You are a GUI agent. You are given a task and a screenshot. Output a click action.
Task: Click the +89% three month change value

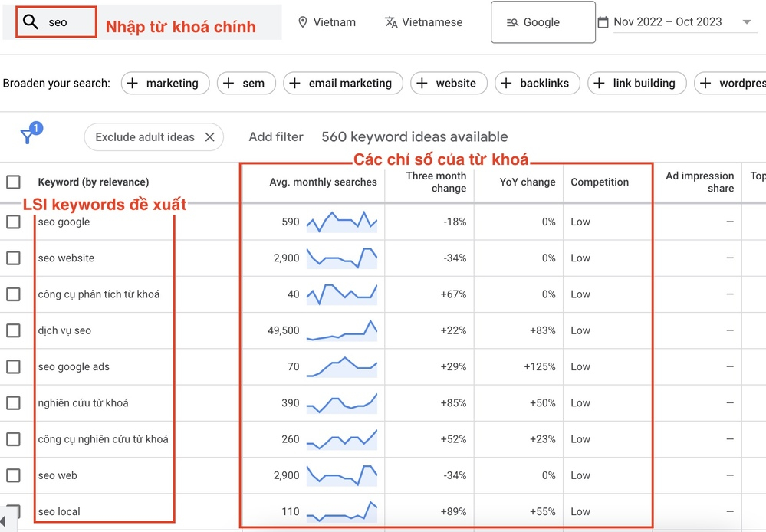pos(453,511)
